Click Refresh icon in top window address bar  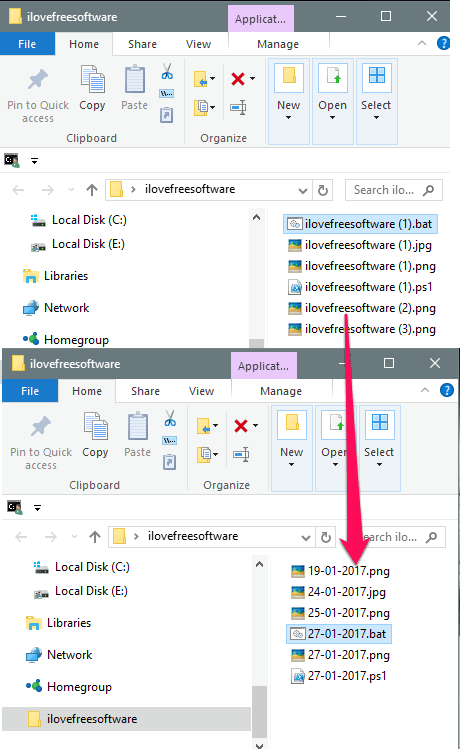tap(323, 190)
